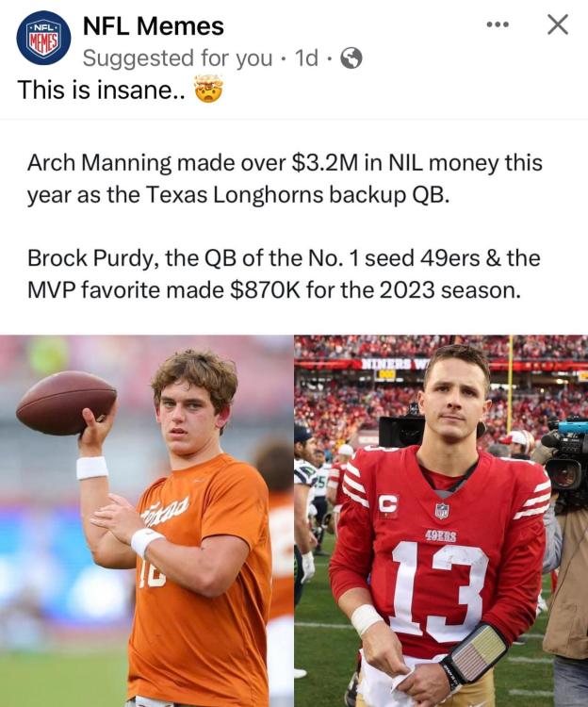The image size is (588, 707).
Task: Click the football held in the left photo
Action: (x=66, y=403)
